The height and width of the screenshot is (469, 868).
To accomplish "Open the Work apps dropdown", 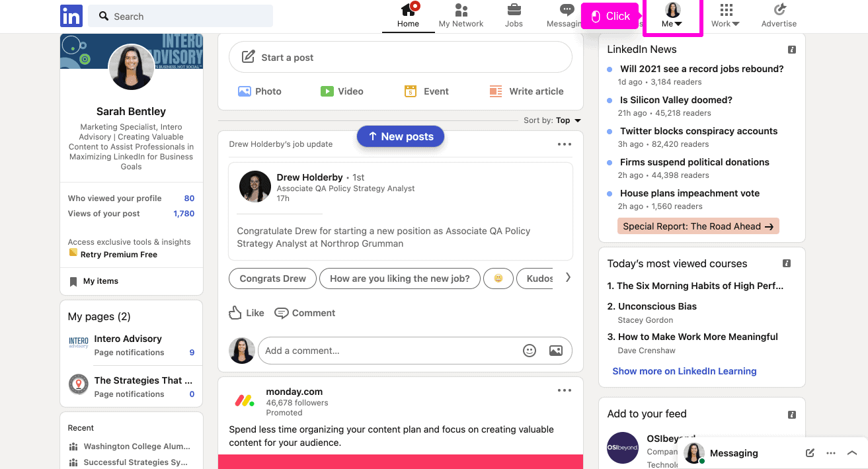I will pos(726,16).
